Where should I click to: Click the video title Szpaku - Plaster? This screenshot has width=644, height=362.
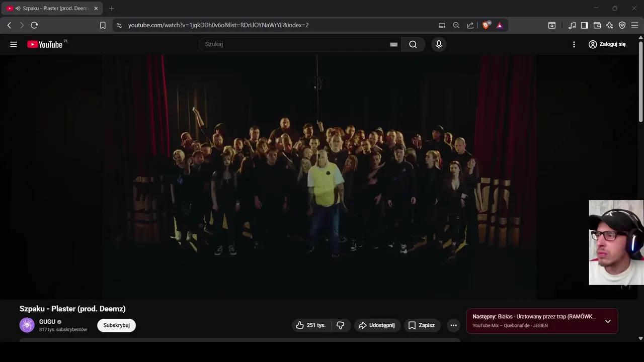pyautogui.click(x=72, y=309)
